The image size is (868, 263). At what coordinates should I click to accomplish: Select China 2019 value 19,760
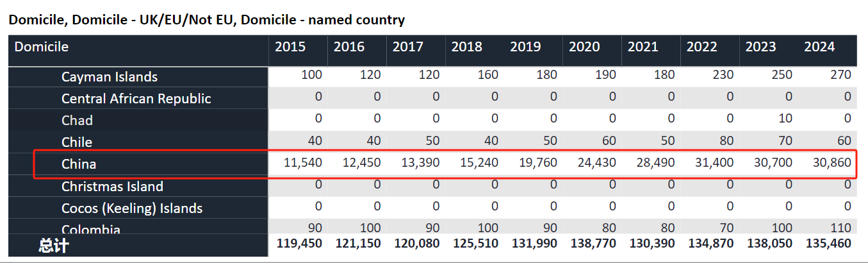539,163
